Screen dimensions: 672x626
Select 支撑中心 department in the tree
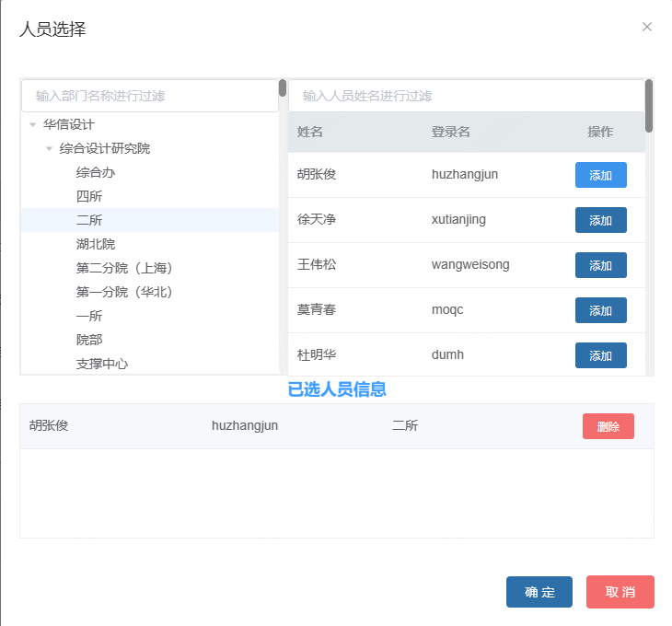click(102, 364)
